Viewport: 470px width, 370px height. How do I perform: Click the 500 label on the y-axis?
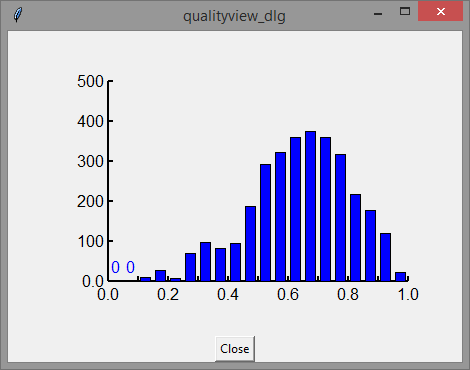pyautogui.click(x=90, y=81)
